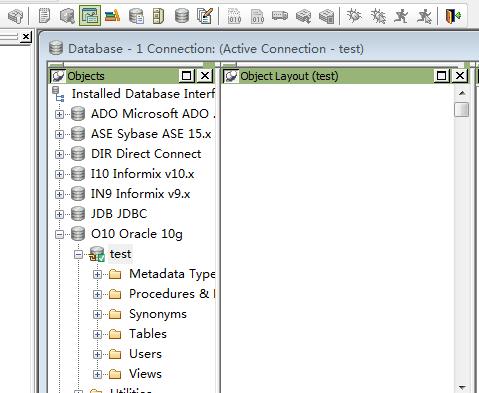Click the Exit door toolbar icon
Image resolution: width=479 pixels, height=393 pixels.
click(x=453, y=16)
